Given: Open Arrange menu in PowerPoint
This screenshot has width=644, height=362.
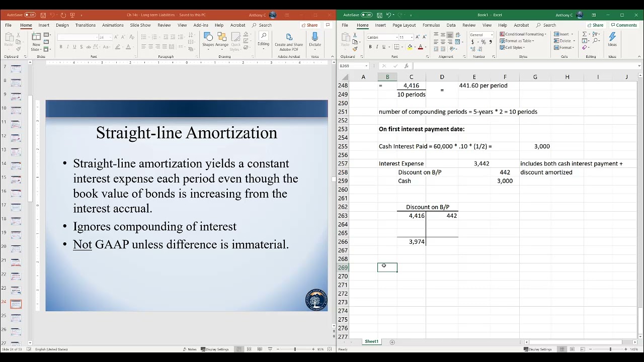Looking at the screenshot, I should [x=222, y=41].
